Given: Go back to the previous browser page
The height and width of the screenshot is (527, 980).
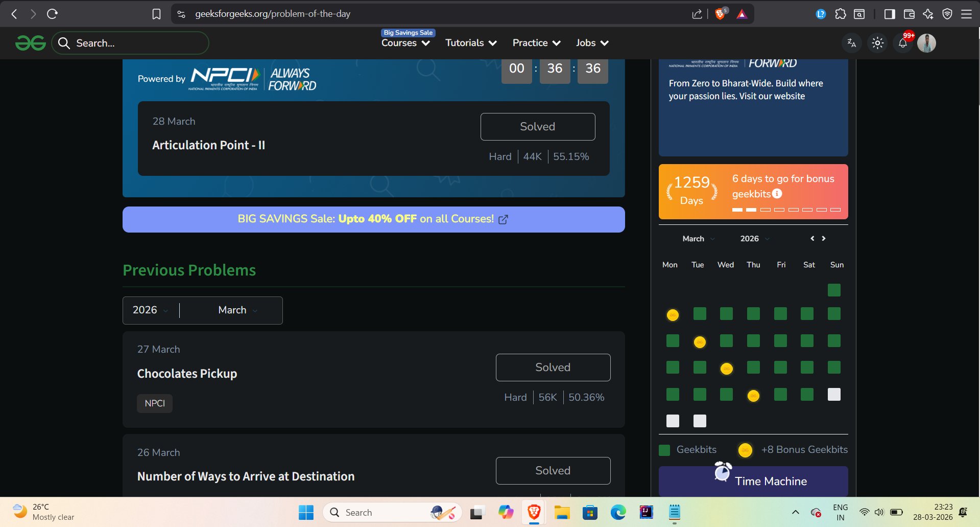Looking at the screenshot, I should [14, 14].
